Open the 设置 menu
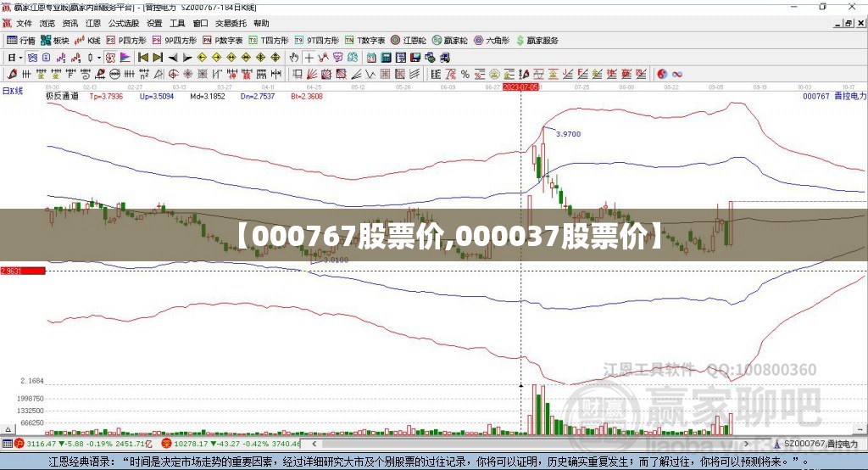Screen dimensions: 868x470 pyautogui.click(x=154, y=23)
